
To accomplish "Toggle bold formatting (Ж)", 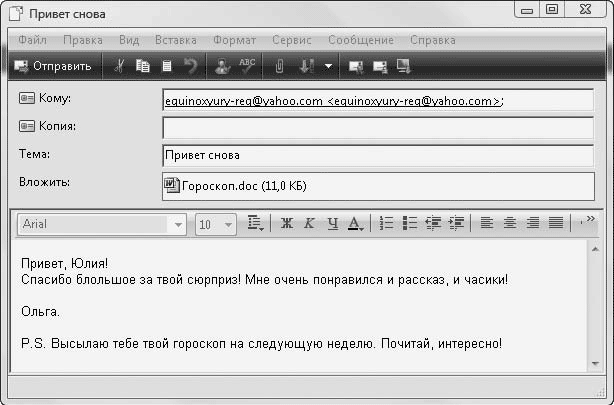I will coord(286,223).
